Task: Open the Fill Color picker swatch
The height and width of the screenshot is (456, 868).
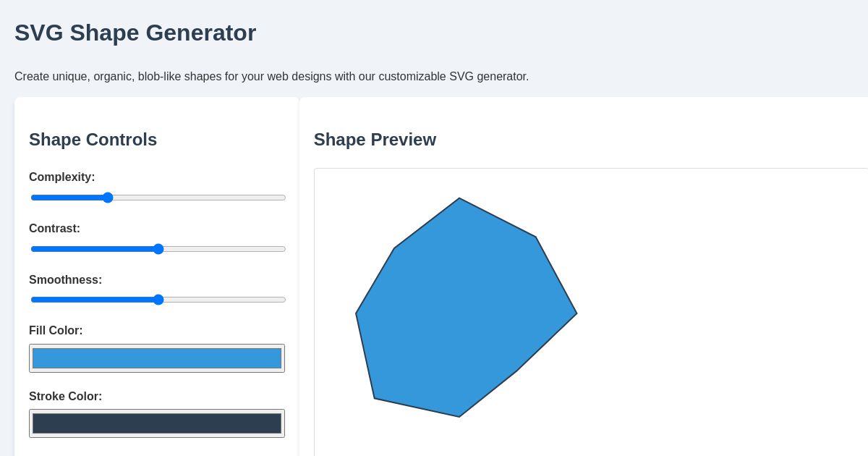Action: (x=157, y=358)
